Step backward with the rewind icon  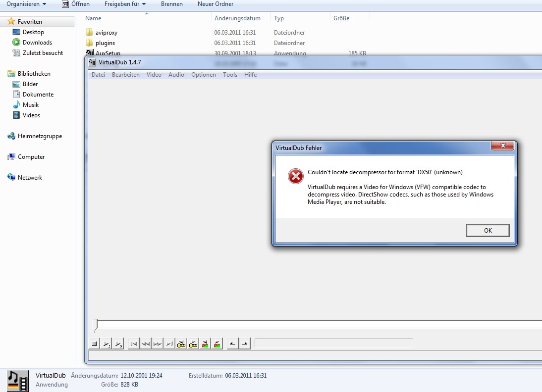146,343
